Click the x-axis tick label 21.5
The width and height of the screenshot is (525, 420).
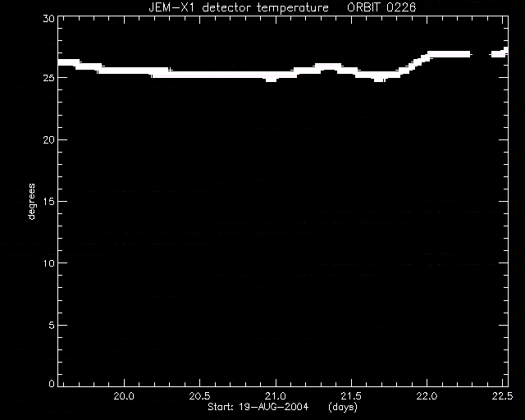[x=352, y=396]
